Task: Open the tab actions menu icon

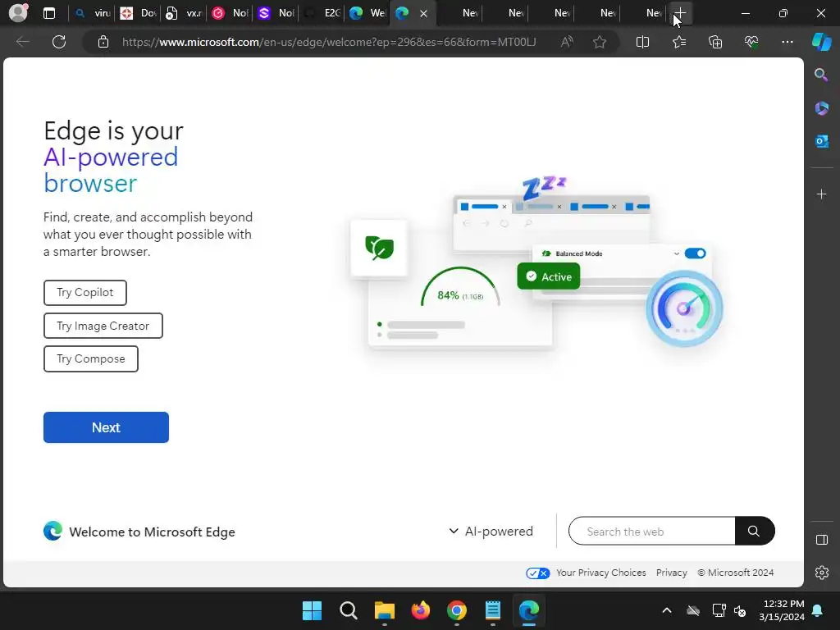Action: (x=49, y=13)
